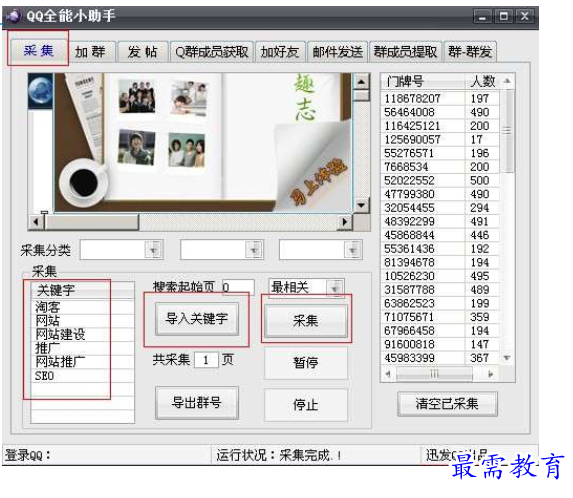573x498 pixels.
Task: Select group row 7668534
Action: 440,167
